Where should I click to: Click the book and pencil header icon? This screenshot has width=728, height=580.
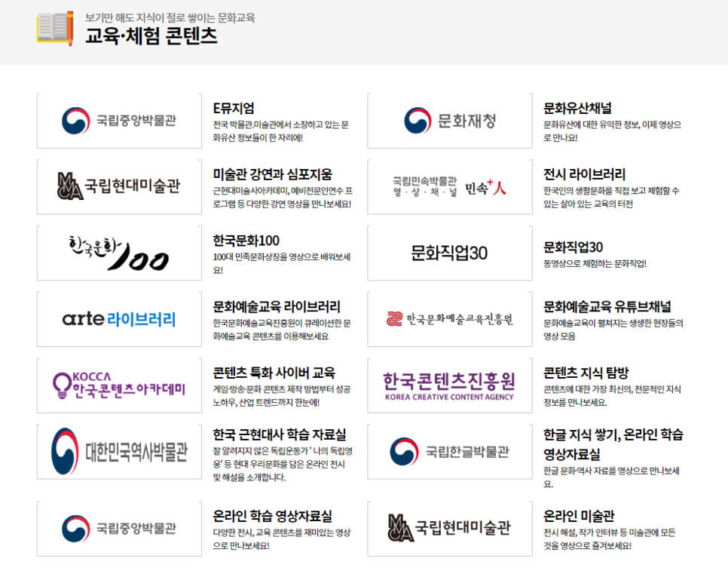pos(55,29)
